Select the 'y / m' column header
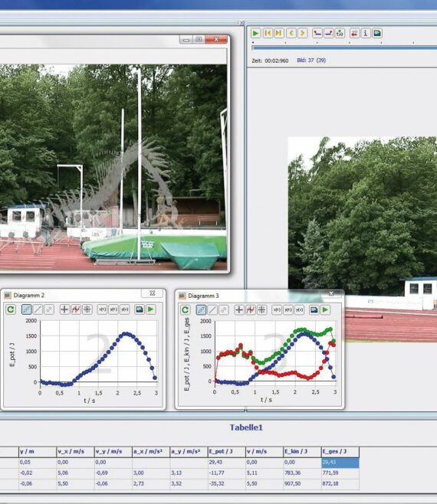The image size is (437, 504). click(38, 452)
